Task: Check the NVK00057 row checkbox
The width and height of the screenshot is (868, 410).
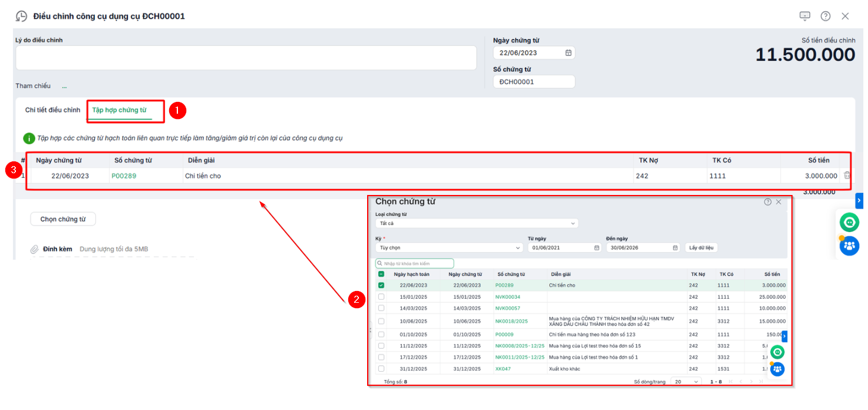Action: (x=381, y=308)
